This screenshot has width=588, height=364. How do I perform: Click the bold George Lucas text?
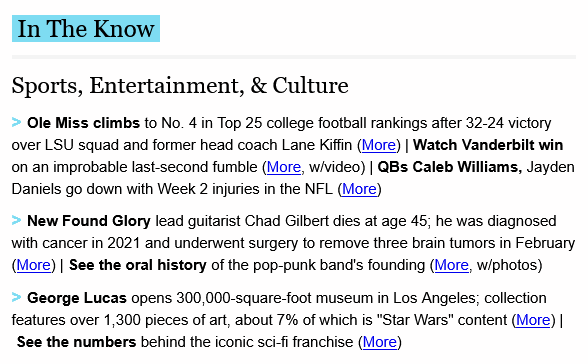(x=77, y=298)
